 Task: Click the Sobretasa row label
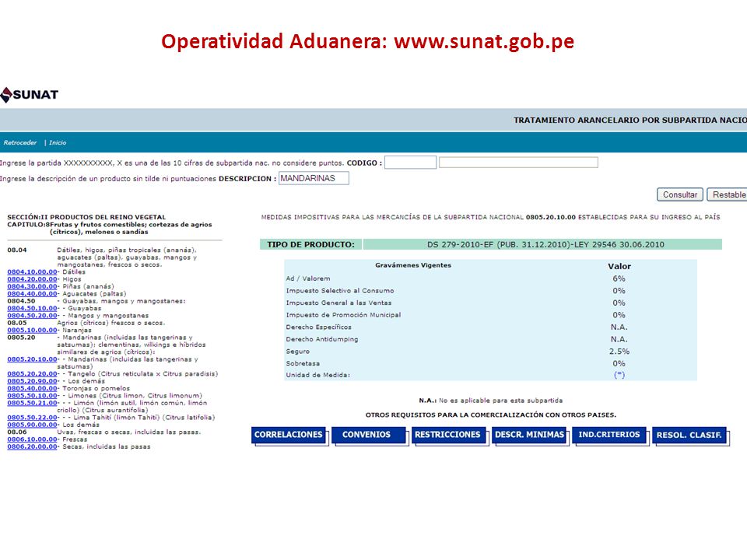coord(303,363)
